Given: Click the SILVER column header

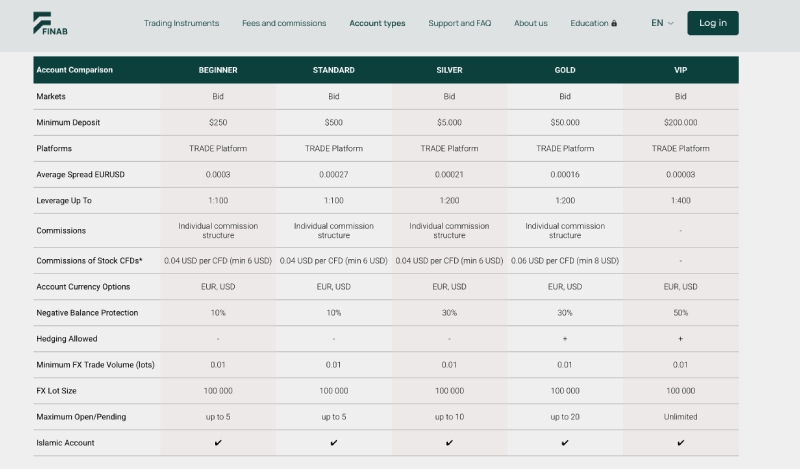Looking at the screenshot, I should [x=449, y=70].
